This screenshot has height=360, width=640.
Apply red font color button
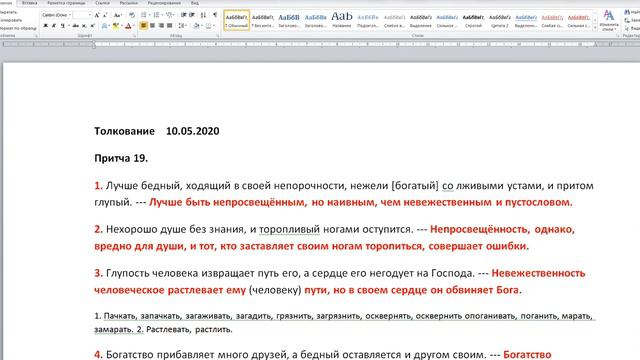(x=128, y=26)
